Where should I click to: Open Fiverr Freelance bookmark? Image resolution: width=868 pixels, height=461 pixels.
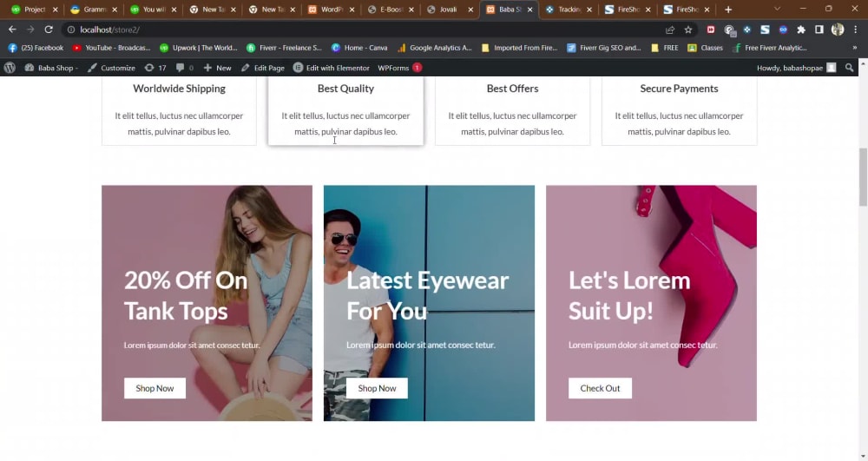click(x=284, y=48)
